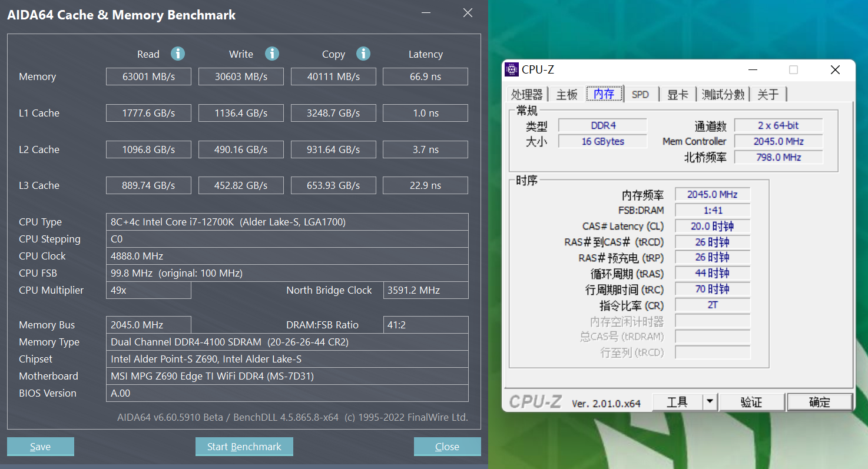Open the CPU-Z 工具 dropdown arrow
This screenshot has width=868, height=469.
[x=710, y=402]
